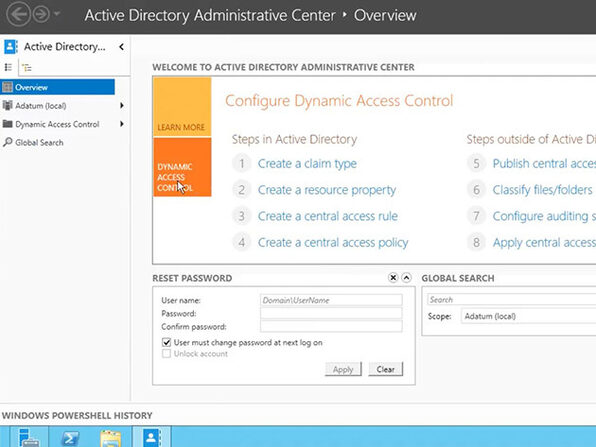Click the Active Directory Administrative Center breadcrumb title
The width and height of the screenshot is (596, 447).
[210, 15]
